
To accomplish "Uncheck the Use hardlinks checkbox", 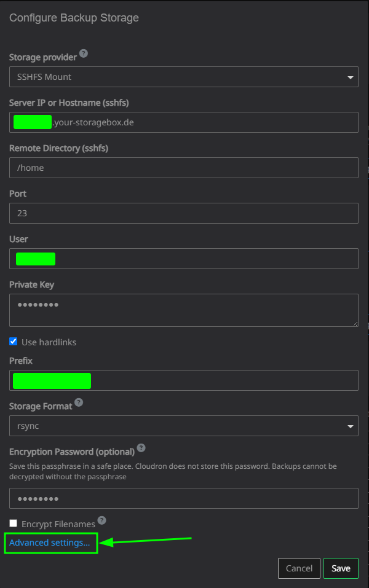I will click(x=14, y=341).
